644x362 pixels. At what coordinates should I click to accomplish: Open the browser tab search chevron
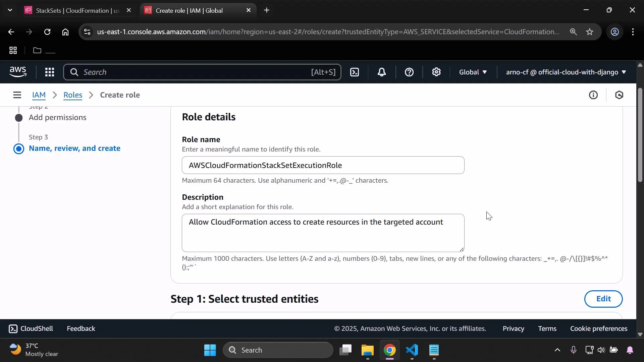(x=10, y=10)
